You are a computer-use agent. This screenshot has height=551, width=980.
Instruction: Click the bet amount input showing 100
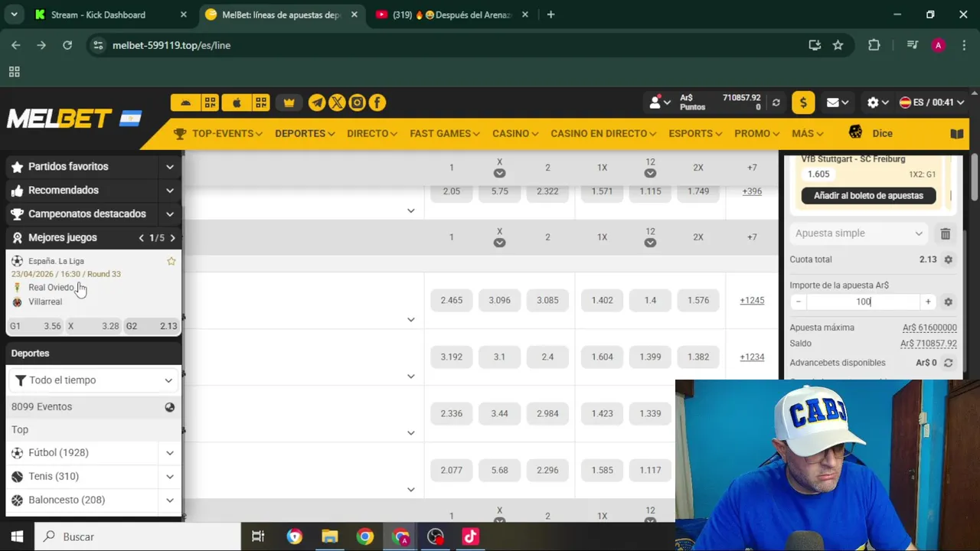[x=863, y=302]
